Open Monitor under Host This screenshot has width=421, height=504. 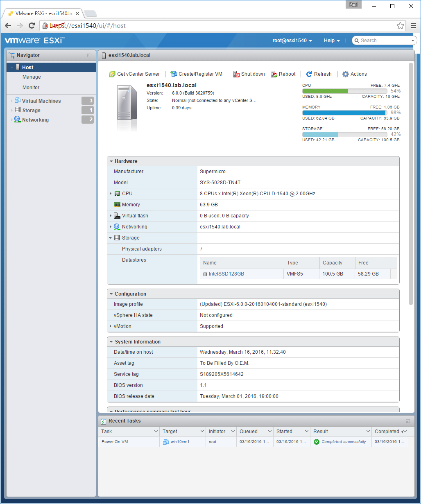[31, 88]
